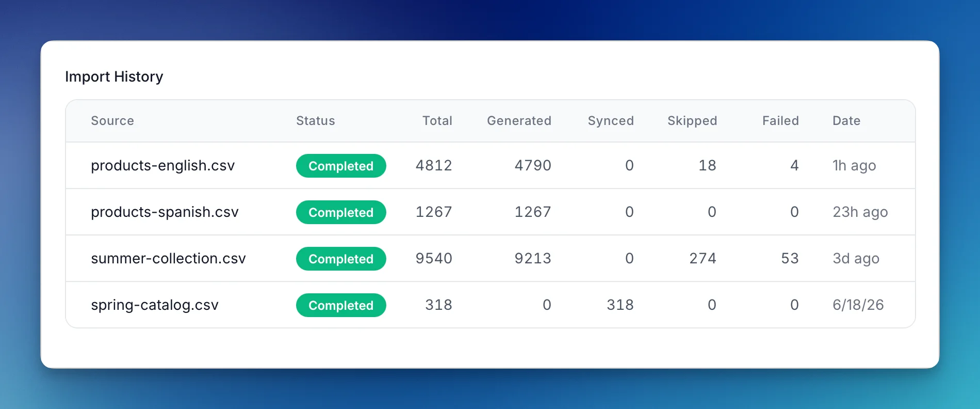This screenshot has height=409, width=980.
Task: Select the Status column header
Action: (x=316, y=121)
